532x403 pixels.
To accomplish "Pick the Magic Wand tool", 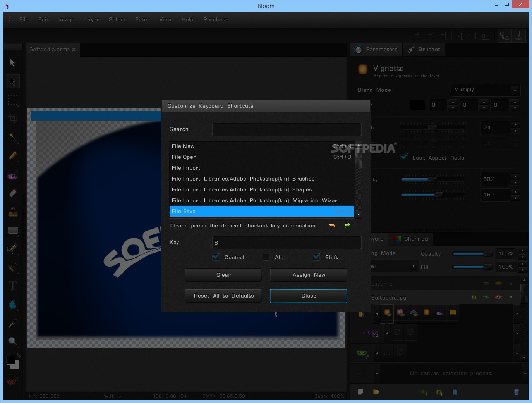I will [13, 137].
